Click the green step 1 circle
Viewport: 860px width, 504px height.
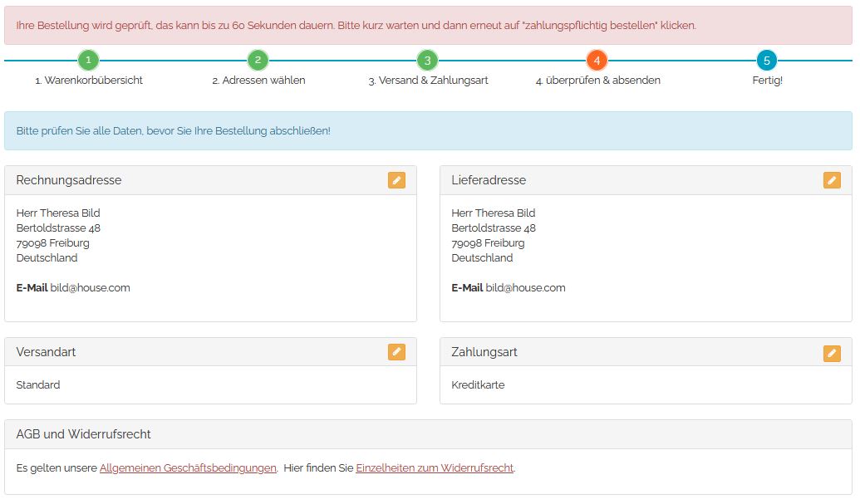88,60
